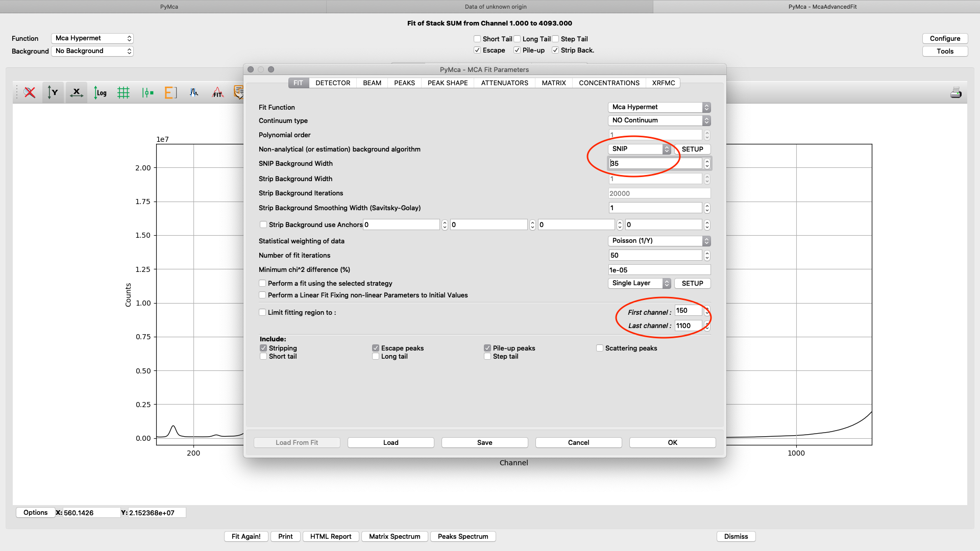Click the OK button in dialog
Screen dimensions: 980x551
(673, 442)
